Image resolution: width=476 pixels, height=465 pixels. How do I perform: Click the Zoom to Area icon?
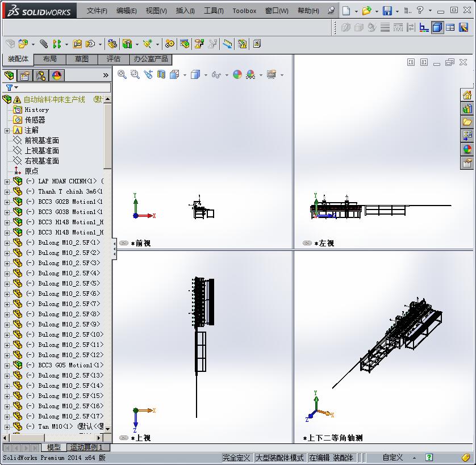135,74
